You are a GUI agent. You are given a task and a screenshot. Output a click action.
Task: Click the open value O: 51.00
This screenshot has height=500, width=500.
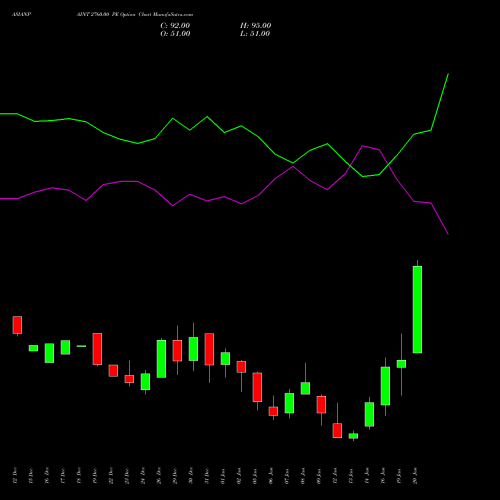[175, 34]
